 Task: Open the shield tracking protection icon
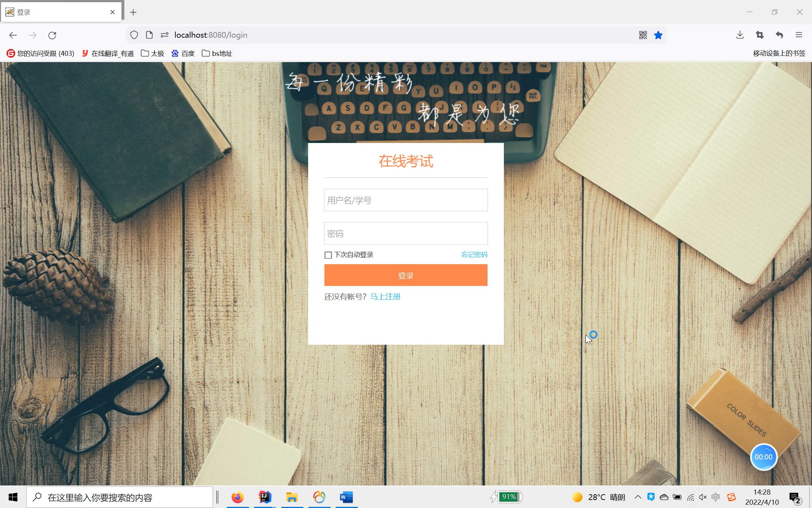click(134, 35)
